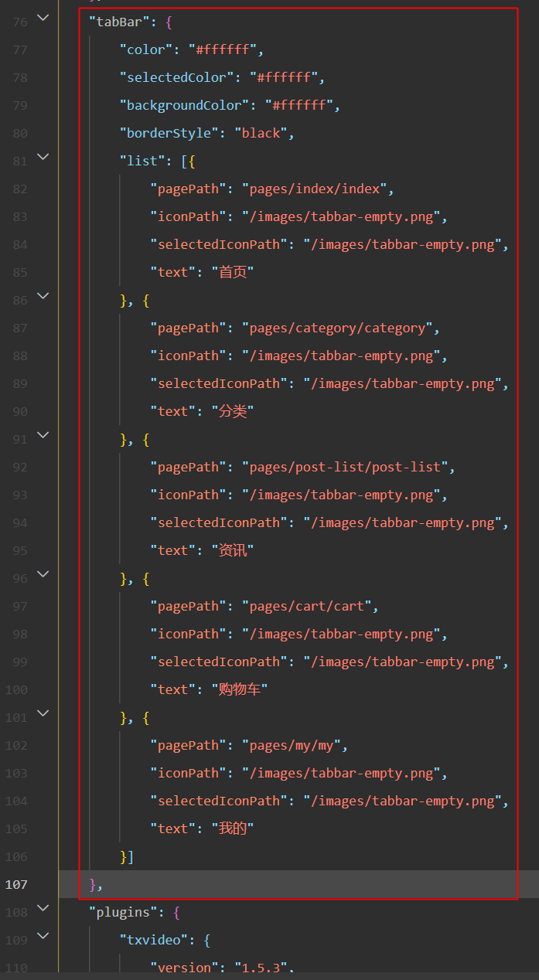Screen dimensions: 539x980
Task: Click the "text" key on line 85
Action: tap(173, 272)
